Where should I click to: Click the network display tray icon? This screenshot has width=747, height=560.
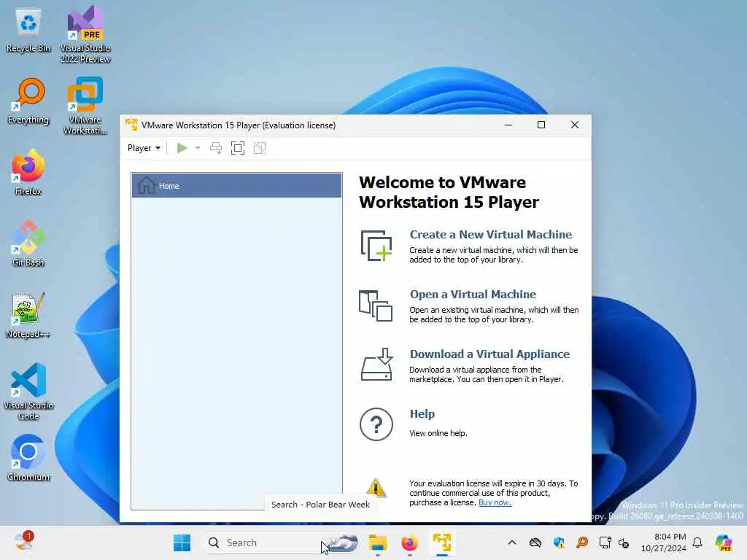(x=605, y=542)
